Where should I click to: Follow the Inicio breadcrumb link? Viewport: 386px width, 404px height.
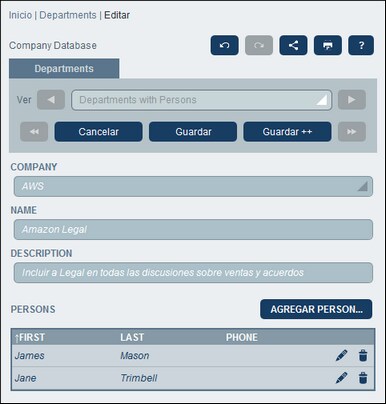point(20,15)
